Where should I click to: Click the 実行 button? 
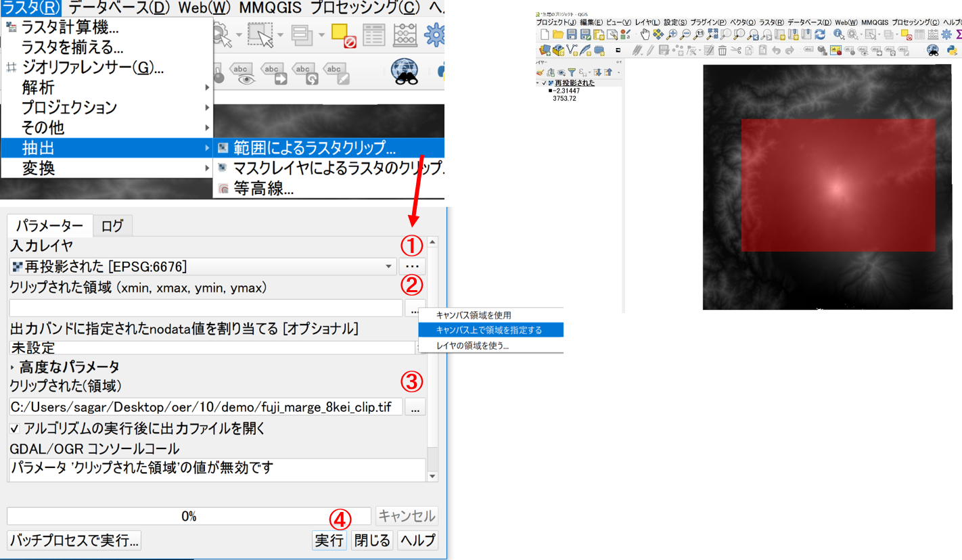pos(329,540)
